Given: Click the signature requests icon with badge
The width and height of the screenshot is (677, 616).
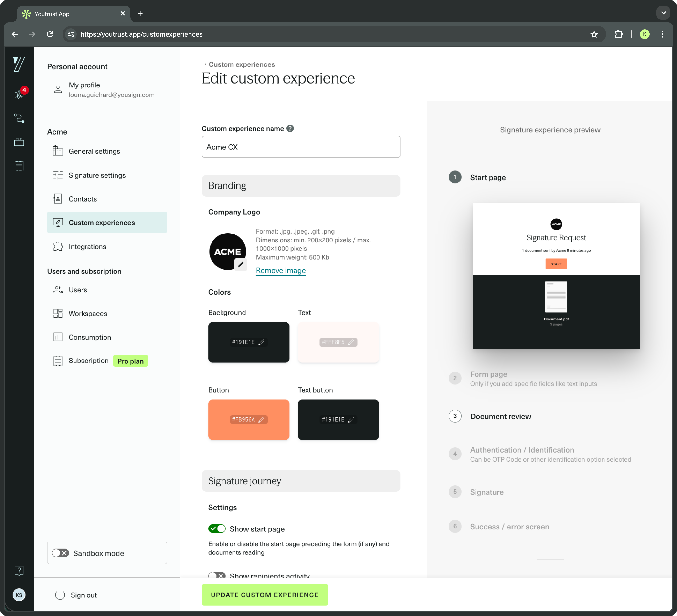Looking at the screenshot, I should (19, 94).
